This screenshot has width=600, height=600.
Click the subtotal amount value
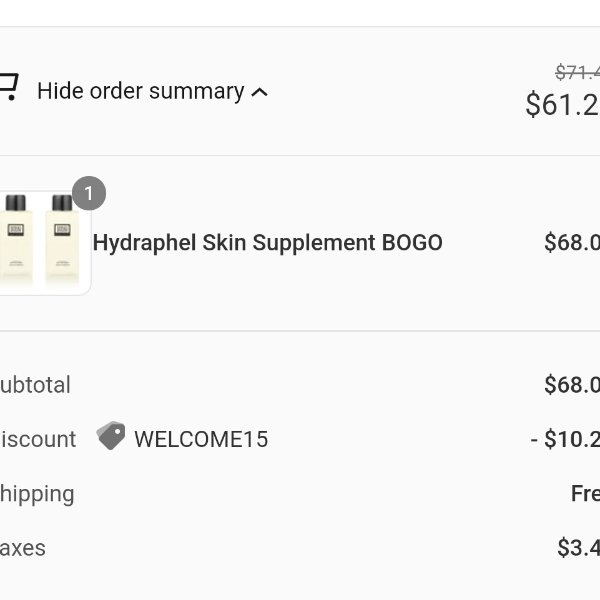[x=572, y=385]
